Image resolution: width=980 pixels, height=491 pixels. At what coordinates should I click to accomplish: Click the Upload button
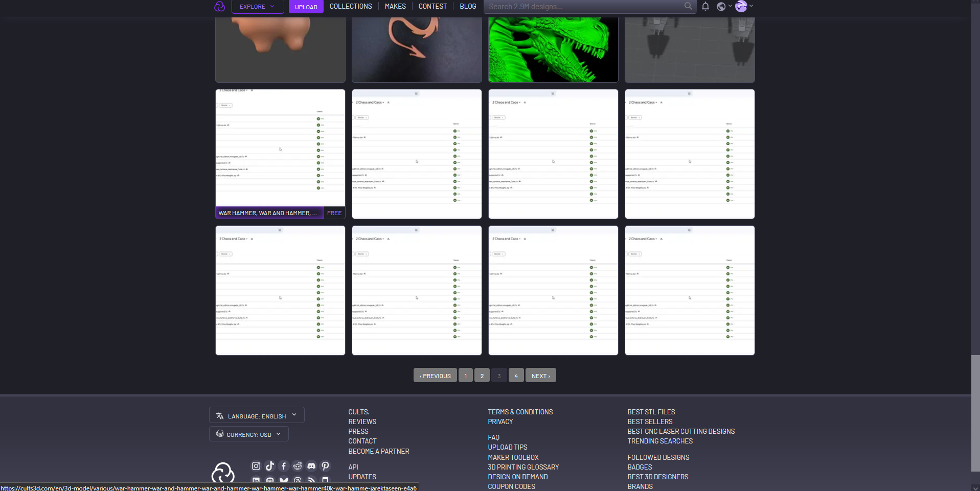pyautogui.click(x=306, y=7)
